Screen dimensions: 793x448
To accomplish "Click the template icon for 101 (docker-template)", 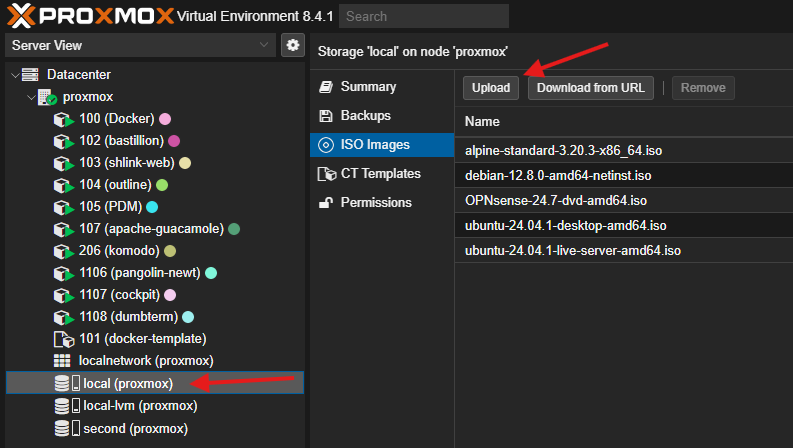I will pos(64,339).
